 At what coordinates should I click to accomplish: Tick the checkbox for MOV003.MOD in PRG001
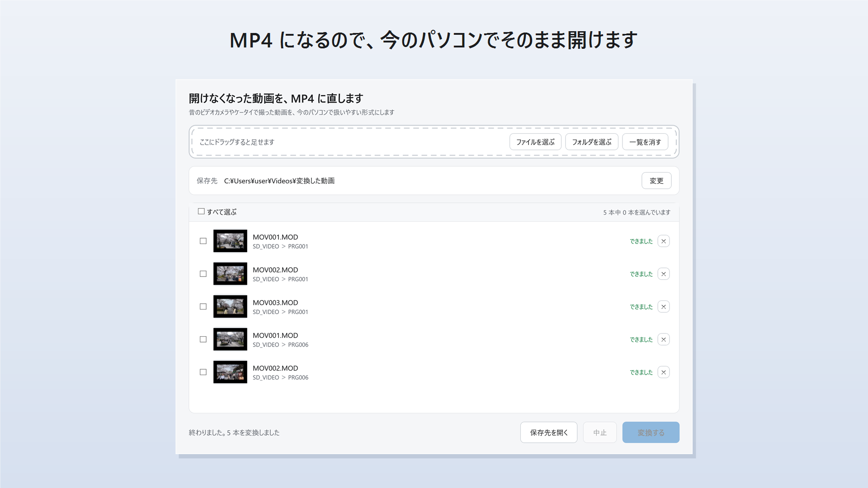[x=203, y=307]
